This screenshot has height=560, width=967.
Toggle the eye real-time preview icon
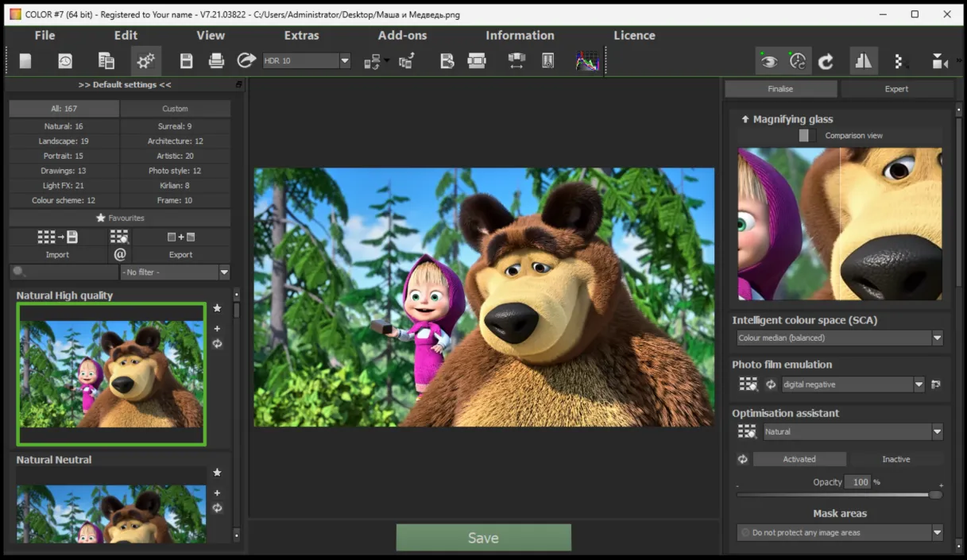[768, 61]
